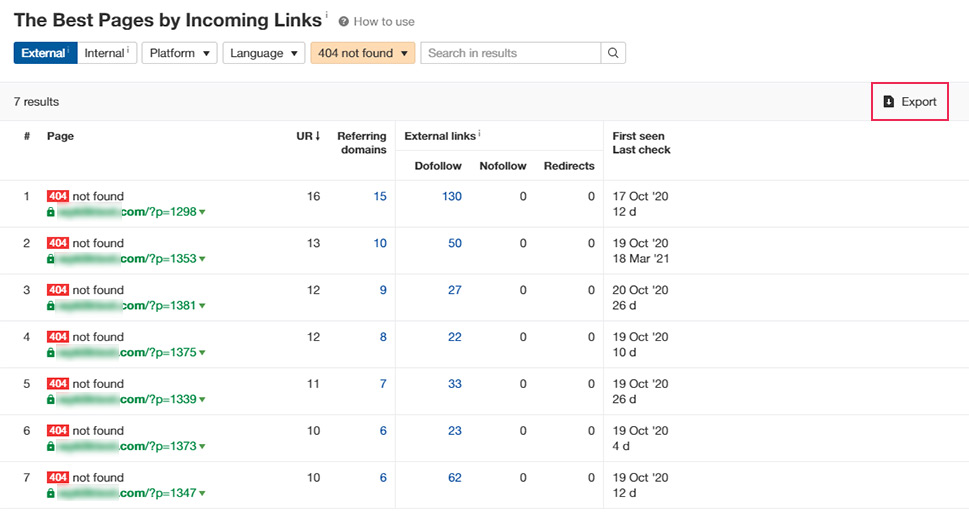Click the 404 badge in row 4
969x514 pixels.
pyautogui.click(x=57, y=337)
